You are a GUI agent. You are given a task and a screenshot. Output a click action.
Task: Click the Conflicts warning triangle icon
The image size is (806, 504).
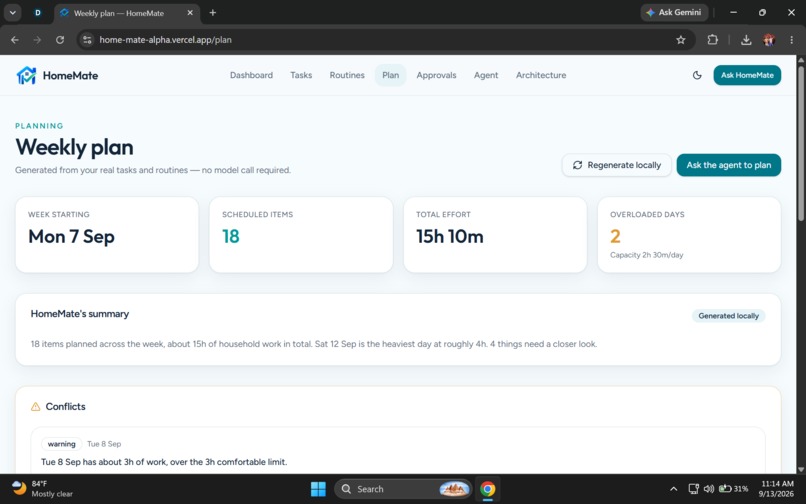click(35, 407)
